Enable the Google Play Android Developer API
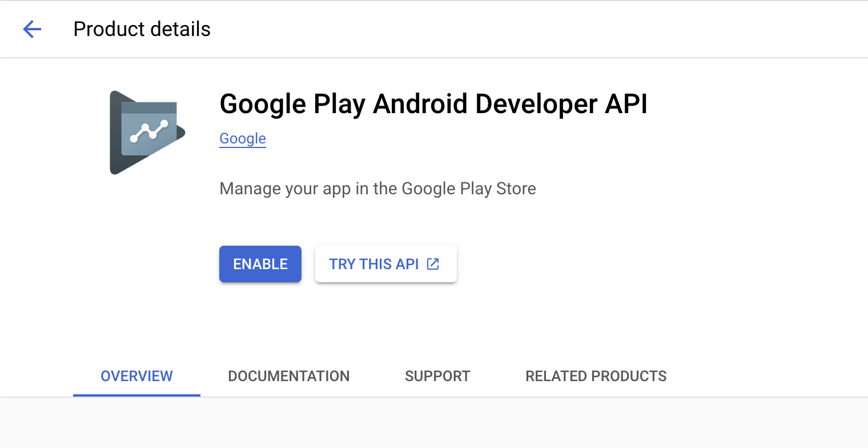The height and width of the screenshot is (448, 868). click(x=260, y=264)
